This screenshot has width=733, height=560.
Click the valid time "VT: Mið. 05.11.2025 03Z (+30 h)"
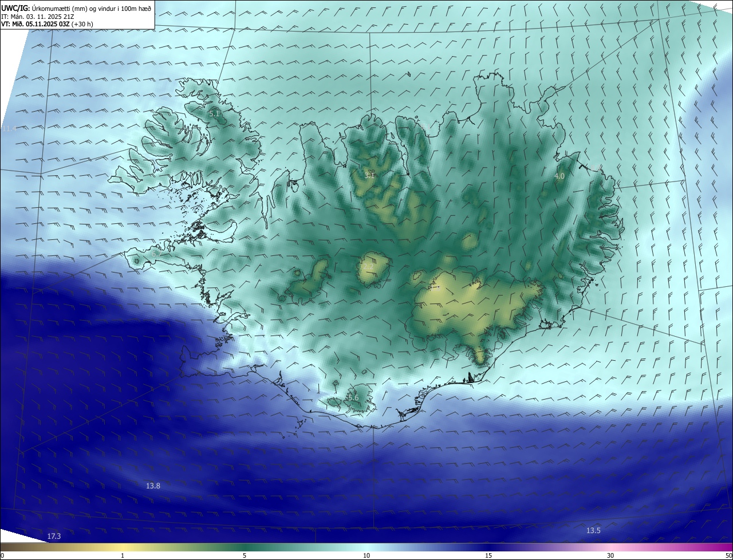pos(47,24)
